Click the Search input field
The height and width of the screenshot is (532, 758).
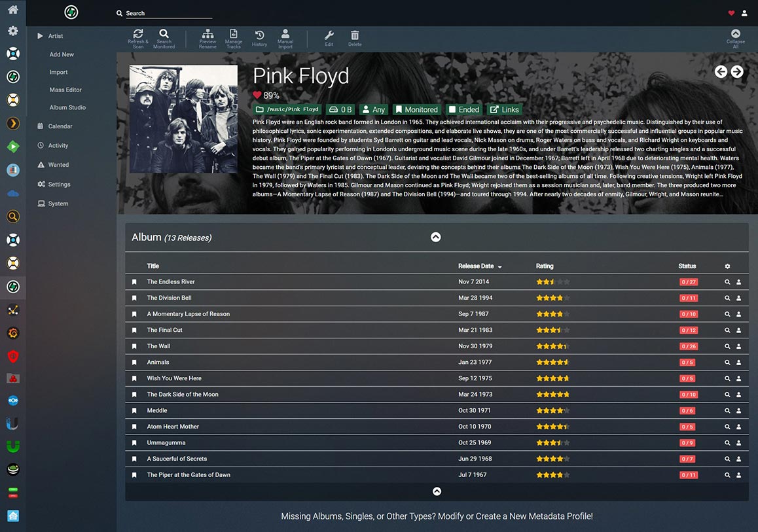[x=168, y=13]
